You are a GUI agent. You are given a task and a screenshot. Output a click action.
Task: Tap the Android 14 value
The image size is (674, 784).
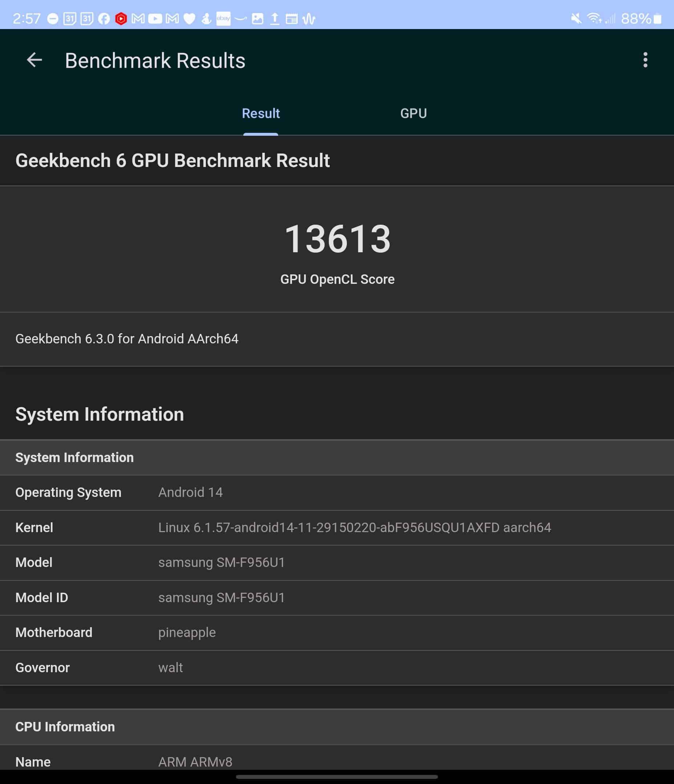click(x=190, y=492)
